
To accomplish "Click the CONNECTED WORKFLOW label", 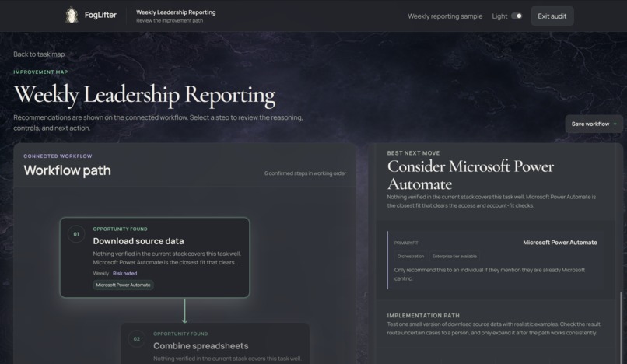I will (x=58, y=156).
